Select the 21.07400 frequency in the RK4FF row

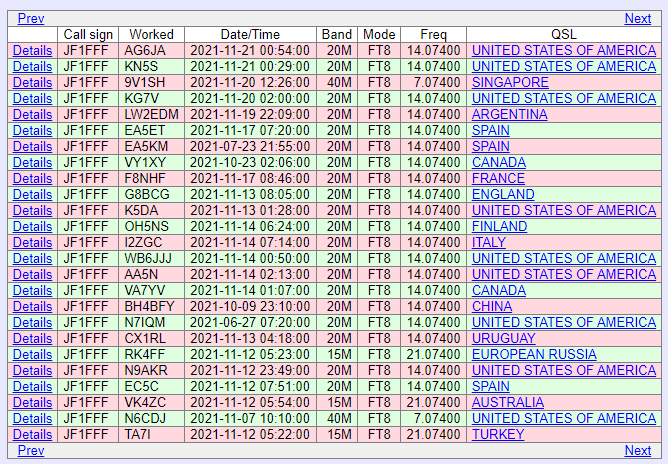point(433,354)
